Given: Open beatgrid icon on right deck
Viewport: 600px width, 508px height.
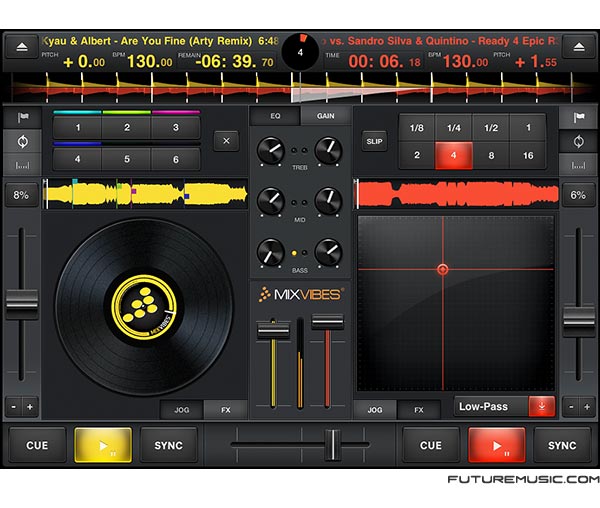Looking at the screenshot, I should pos(579,165).
